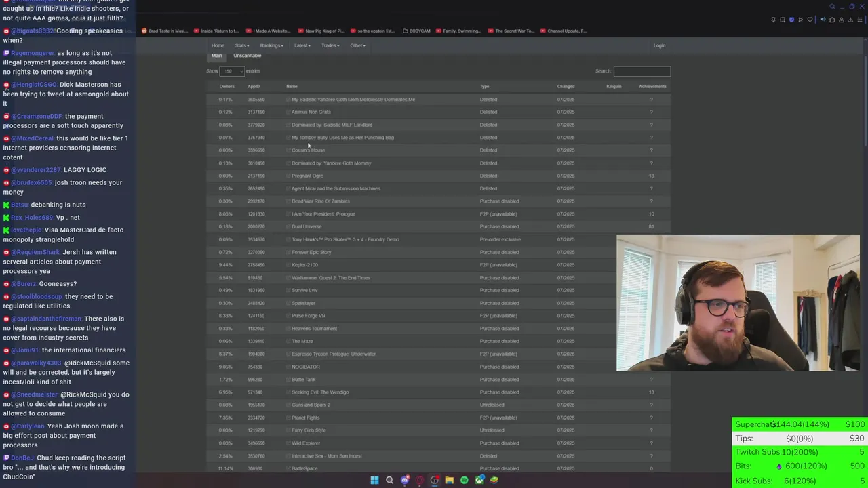
Task: Sort the table by Owners column
Action: (x=226, y=87)
